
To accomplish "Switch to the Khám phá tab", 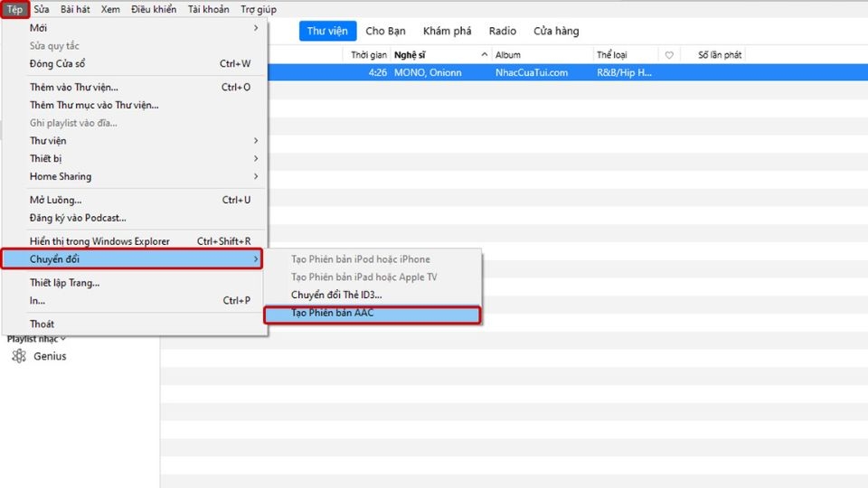I will tap(448, 31).
